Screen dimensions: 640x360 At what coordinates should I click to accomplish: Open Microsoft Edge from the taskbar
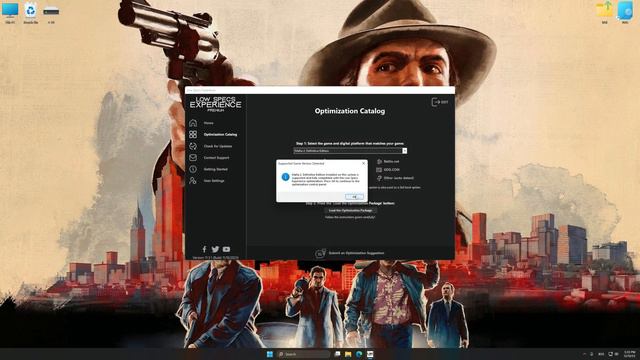(359, 354)
